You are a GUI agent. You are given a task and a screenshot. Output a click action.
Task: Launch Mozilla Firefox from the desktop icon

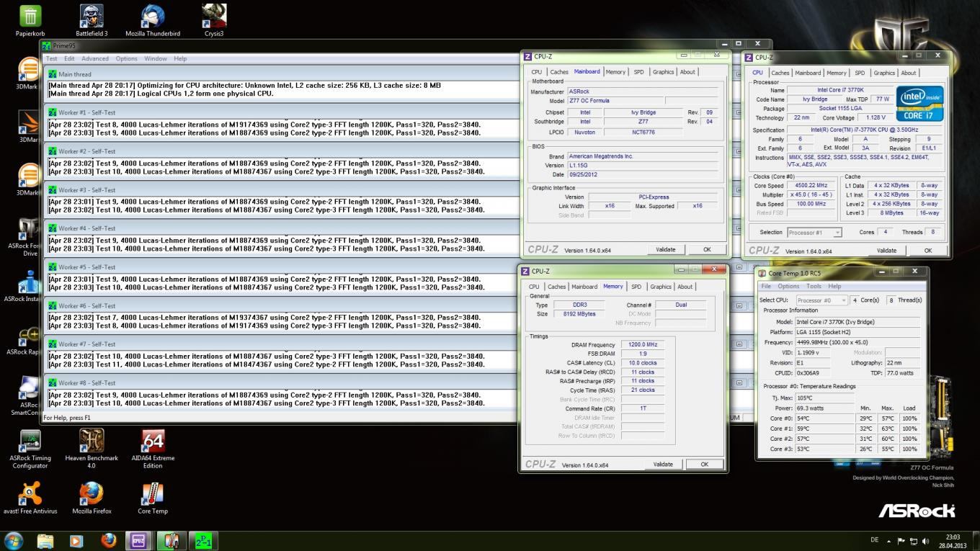[92, 498]
